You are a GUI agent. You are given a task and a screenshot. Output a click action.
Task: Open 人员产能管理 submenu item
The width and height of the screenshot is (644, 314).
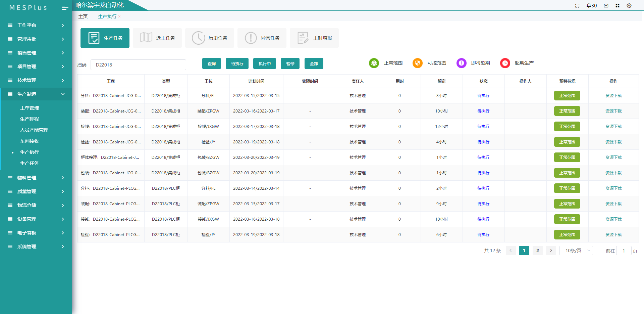[x=34, y=130]
